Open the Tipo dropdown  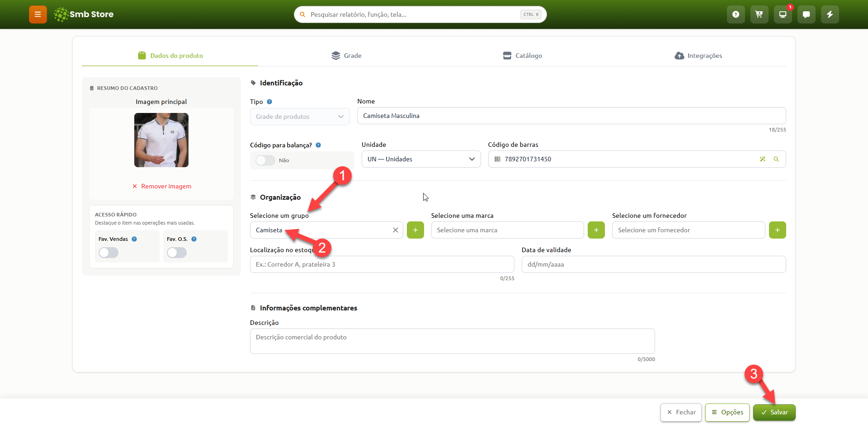[x=300, y=117]
